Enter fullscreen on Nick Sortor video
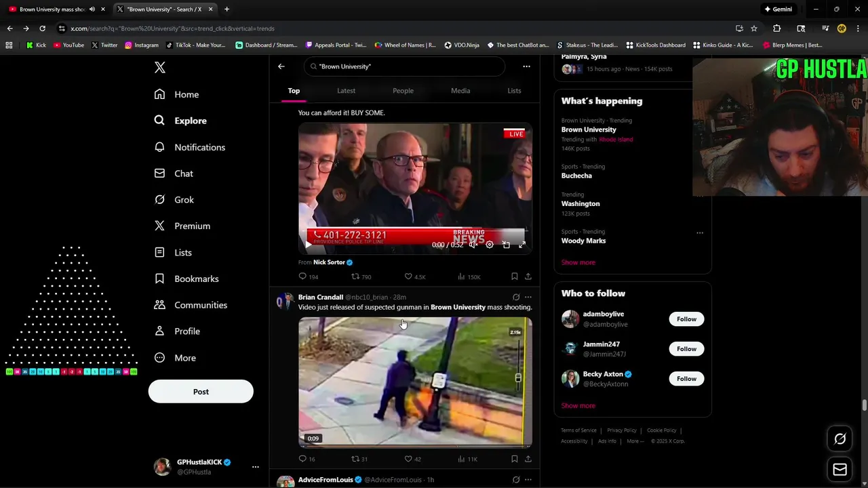The width and height of the screenshot is (868, 488). [x=522, y=245]
